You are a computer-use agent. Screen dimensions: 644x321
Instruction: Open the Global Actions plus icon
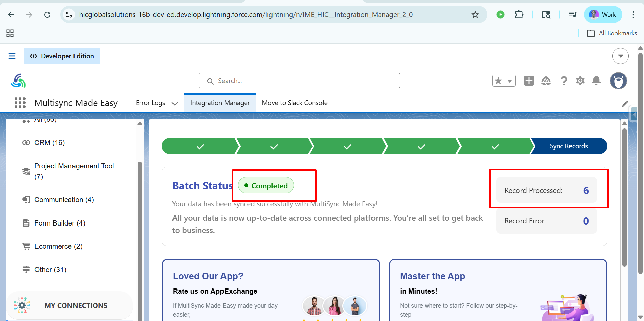529,81
